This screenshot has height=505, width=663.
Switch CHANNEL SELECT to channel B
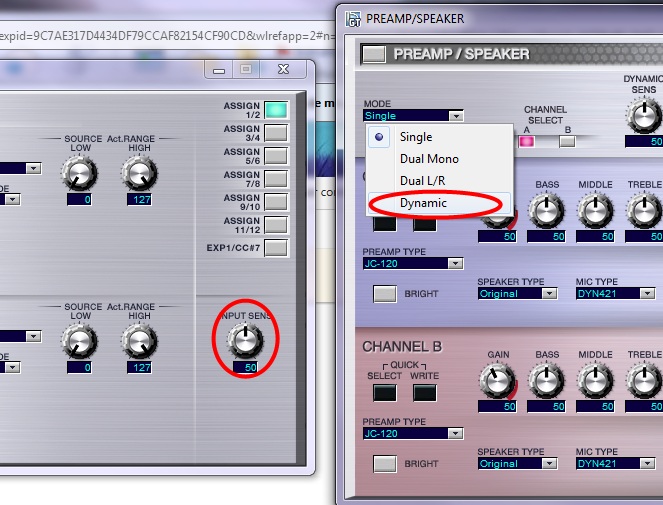point(567,141)
